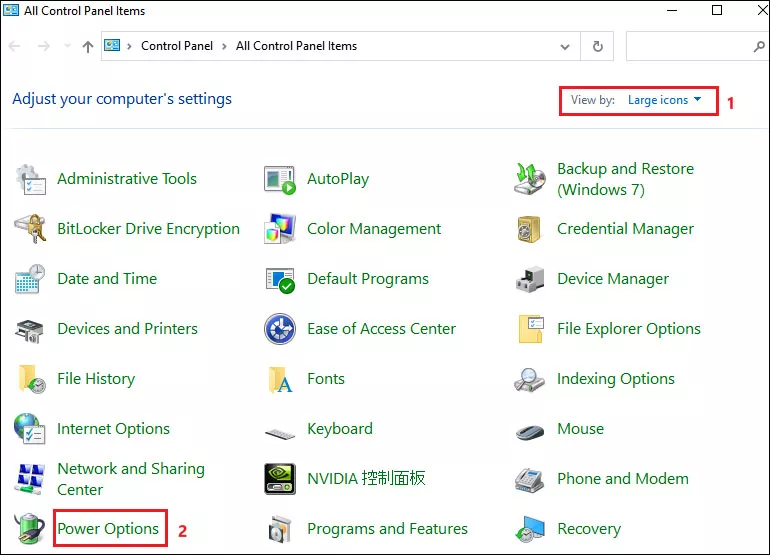Open the Recovery link
The width and height of the screenshot is (770, 555).
(x=589, y=529)
